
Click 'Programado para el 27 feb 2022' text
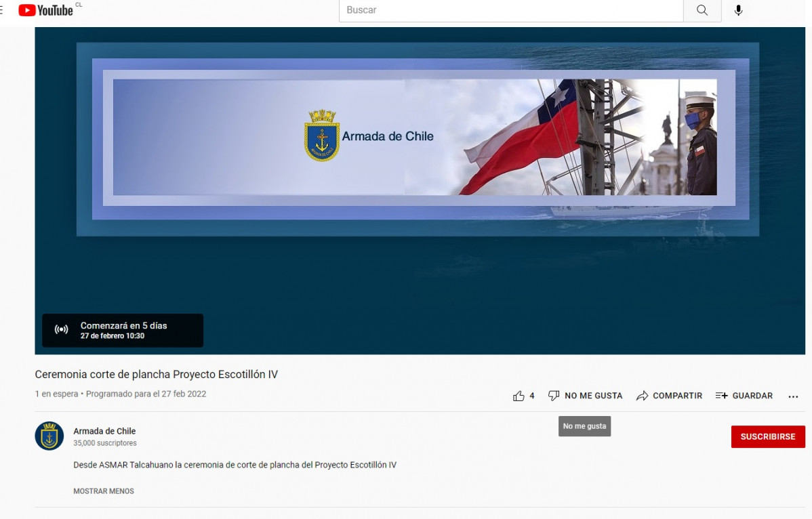146,394
